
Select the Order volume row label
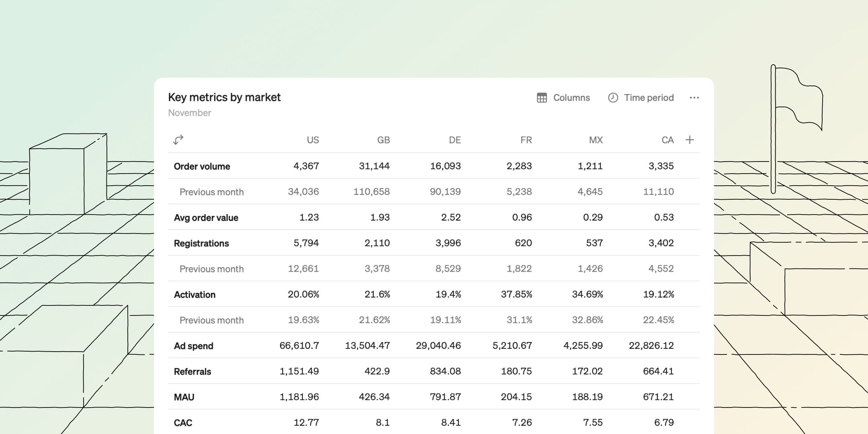[202, 166]
